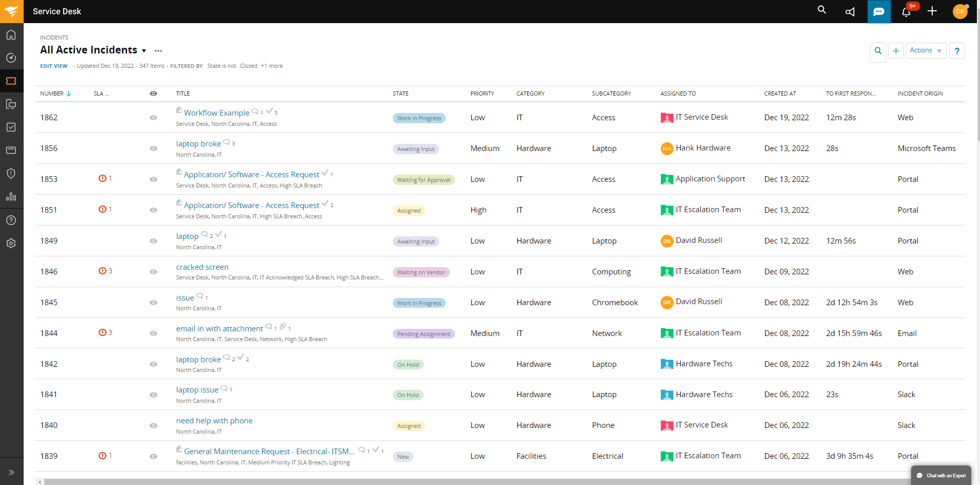The width and height of the screenshot is (980, 485).
Task: Click the global search magnifier in header
Action: pos(822,10)
